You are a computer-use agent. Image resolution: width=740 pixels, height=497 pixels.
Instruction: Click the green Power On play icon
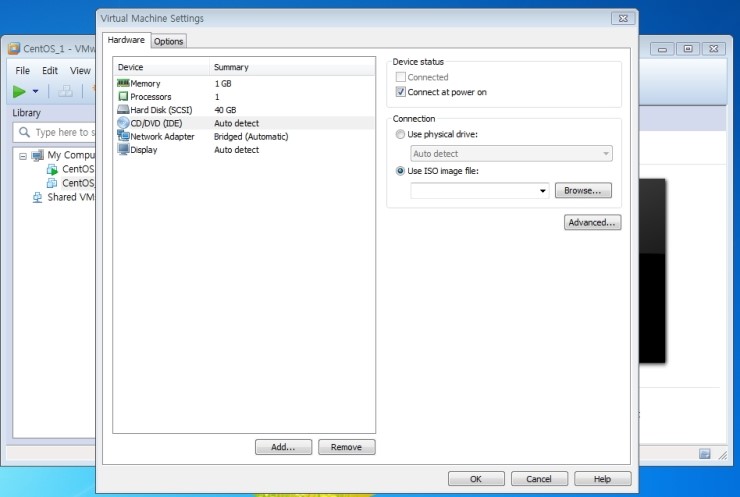pos(19,91)
